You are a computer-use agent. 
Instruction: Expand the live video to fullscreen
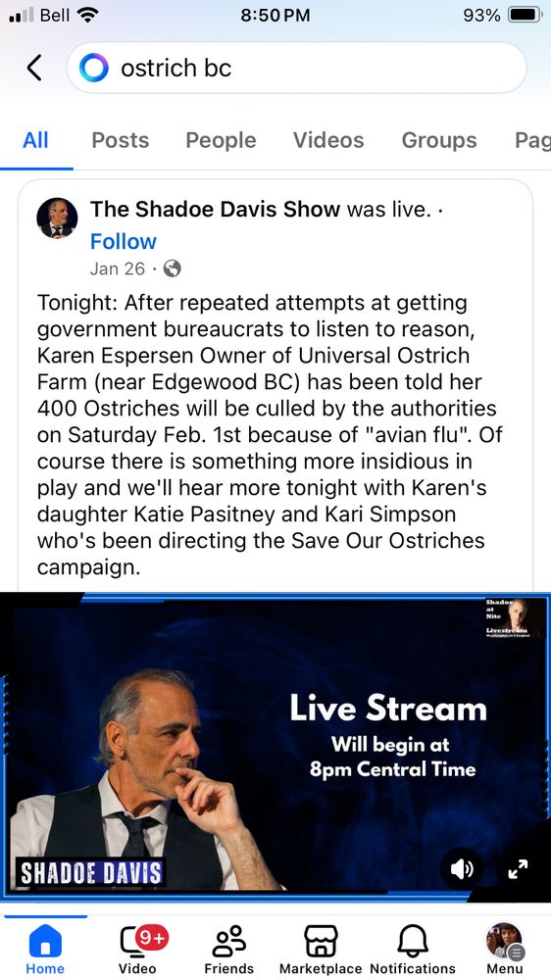point(518,869)
